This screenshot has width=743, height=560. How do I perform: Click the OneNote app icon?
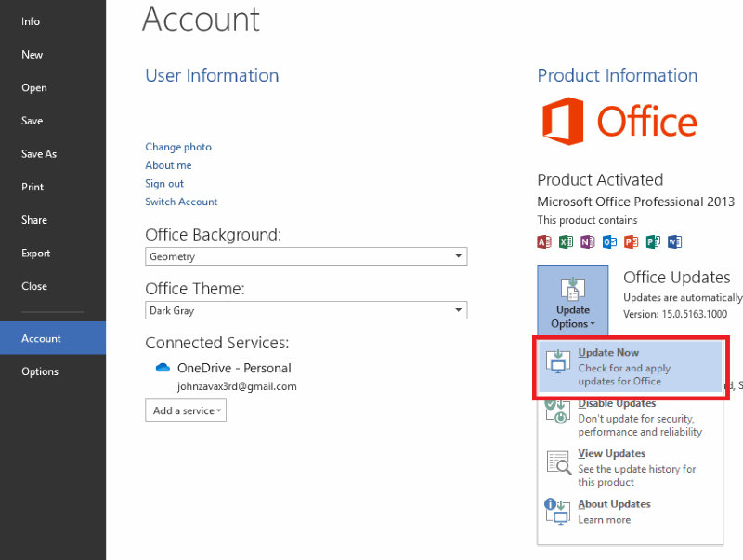[x=588, y=242]
